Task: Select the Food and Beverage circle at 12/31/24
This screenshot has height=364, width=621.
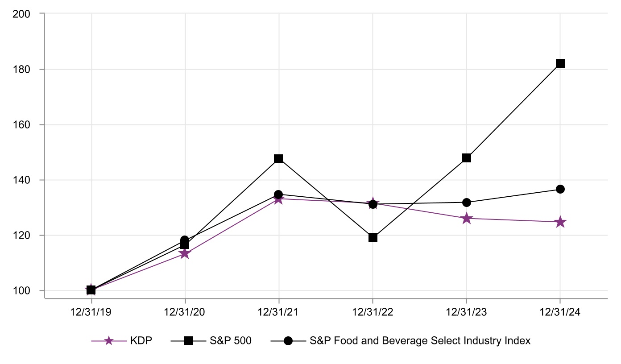Action: click(x=560, y=189)
